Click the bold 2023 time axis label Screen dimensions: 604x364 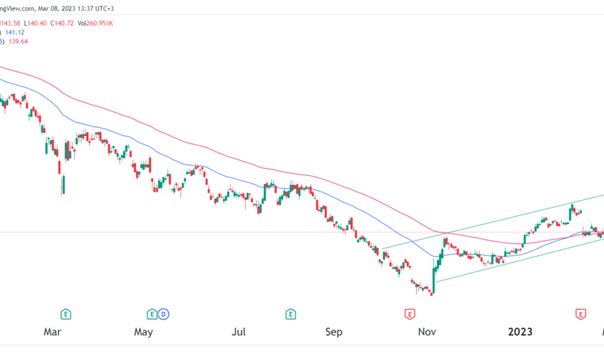pyautogui.click(x=520, y=332)
